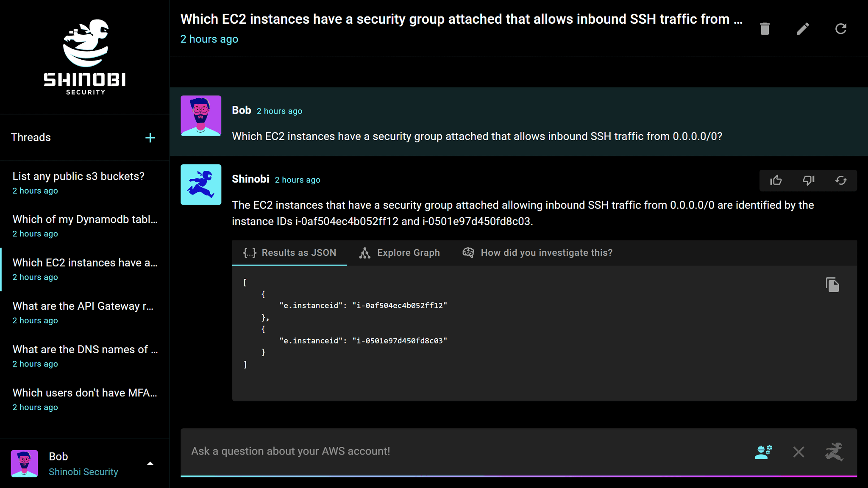The width and height of the screenshot is (868, 488).
Task: Copy the JSON results using the copy icon
Action: point(832,284)
